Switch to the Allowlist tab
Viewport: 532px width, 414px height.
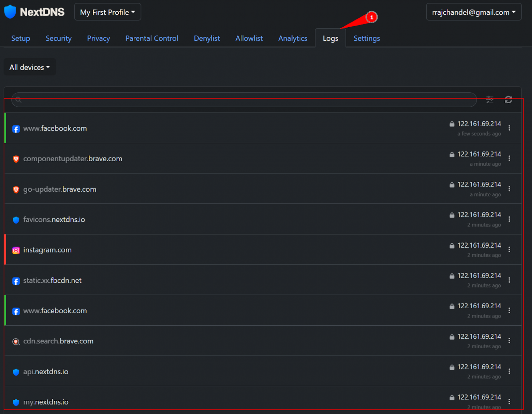tap(249, 38)
